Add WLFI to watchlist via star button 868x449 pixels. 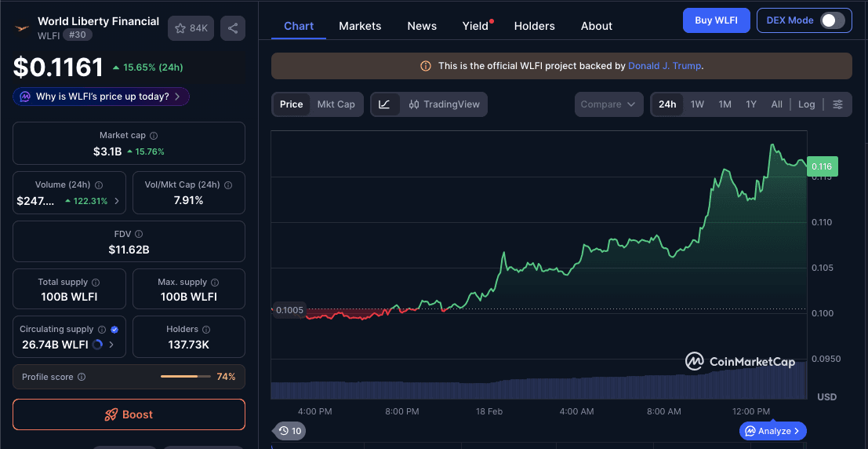pos(191,28)
